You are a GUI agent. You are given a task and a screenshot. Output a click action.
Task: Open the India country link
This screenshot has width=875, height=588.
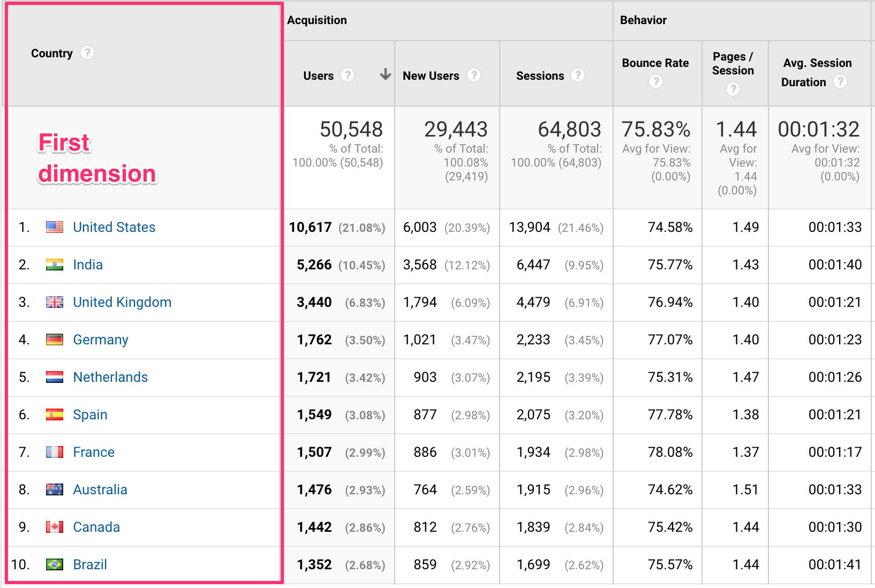point(88,265)
